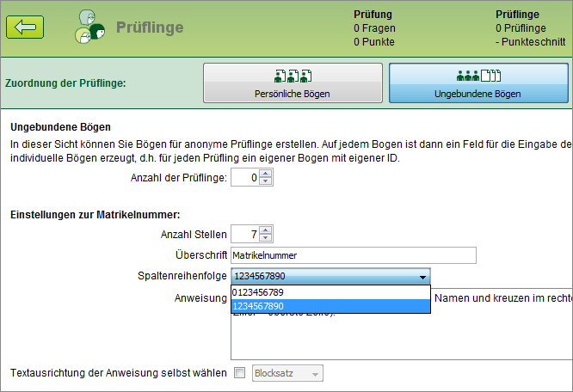Collapse the Spaltenreihenfolge dropdown via its arrow
Screen dimensions: 573x392
pyautogui.click(x=422, y=277)
